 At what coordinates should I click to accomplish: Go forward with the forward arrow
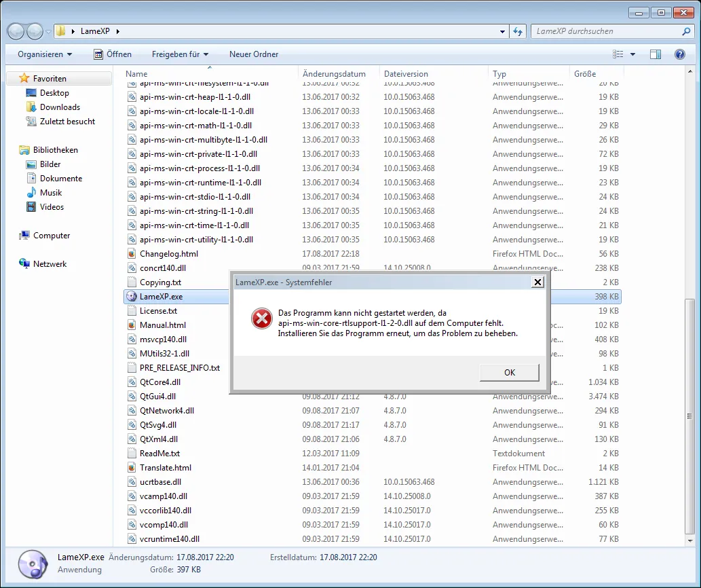(x=35, y=31)
